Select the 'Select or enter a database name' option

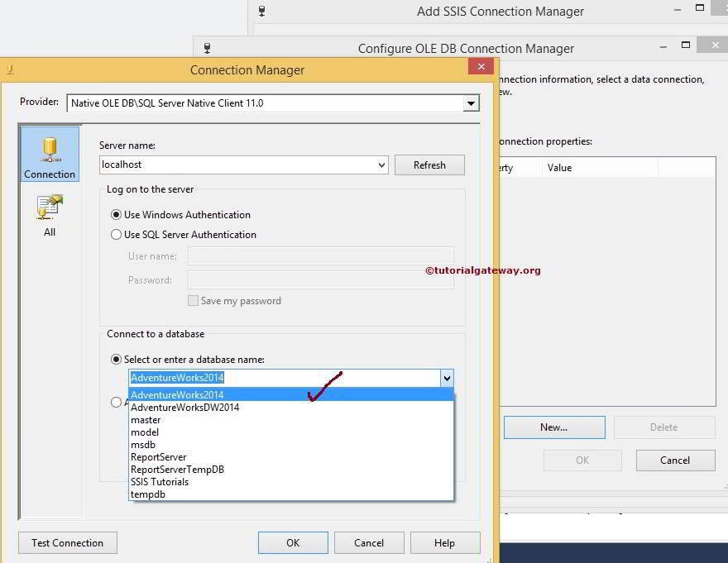pyautogui.click(x=116, y=360)
